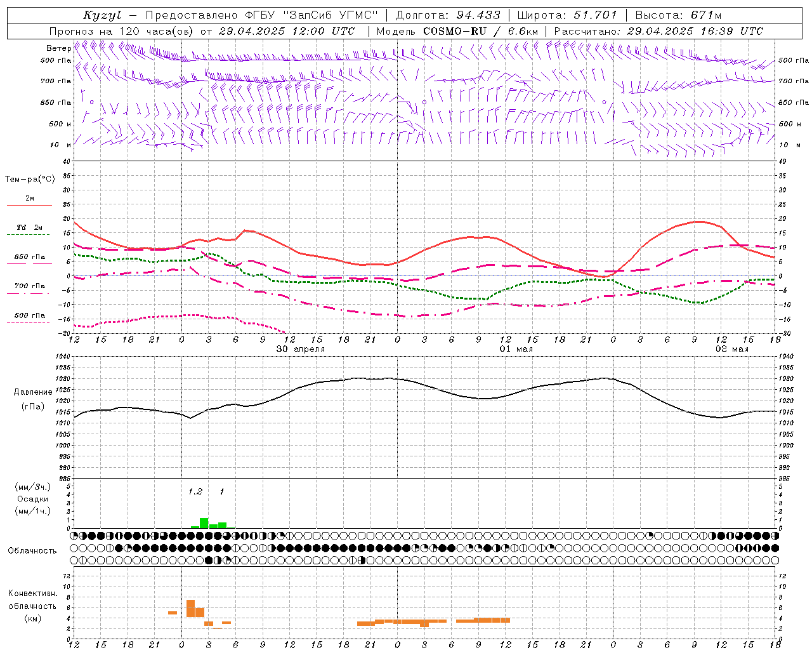Viewport: 812px width, 650px height.
Task: Click the 02 мая date label
Action: coord(732,349)
